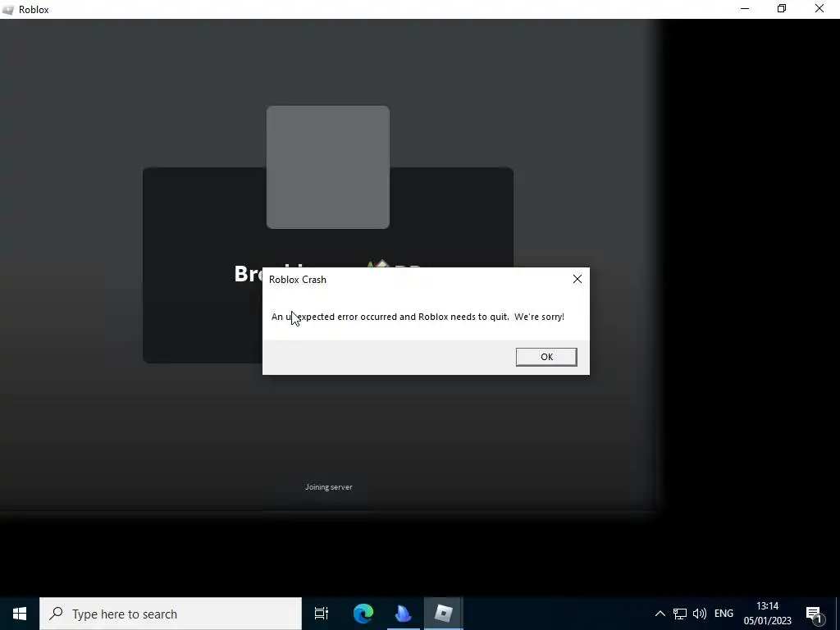
Task: Click the 'Joining server' status text
Action: [328, 487]
